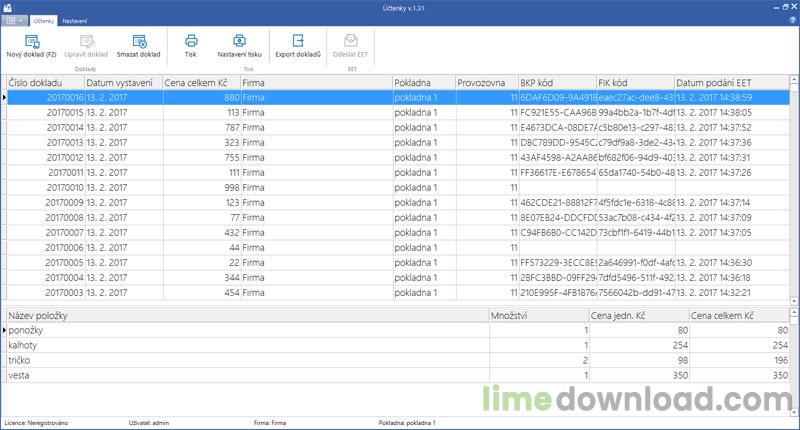Open the application menu dropdown button
This screenshot has height=430, width=800.
(15, 20)
